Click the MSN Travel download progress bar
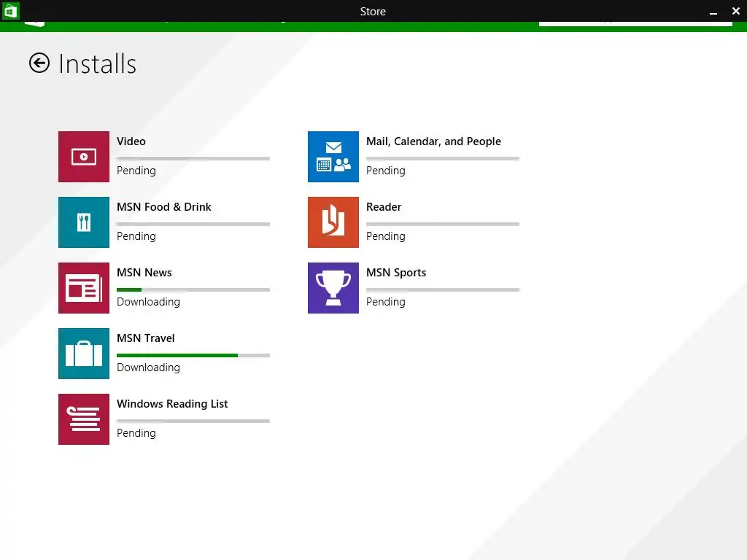This screenshot has height=560, width=747. click(x=193, y=356)
